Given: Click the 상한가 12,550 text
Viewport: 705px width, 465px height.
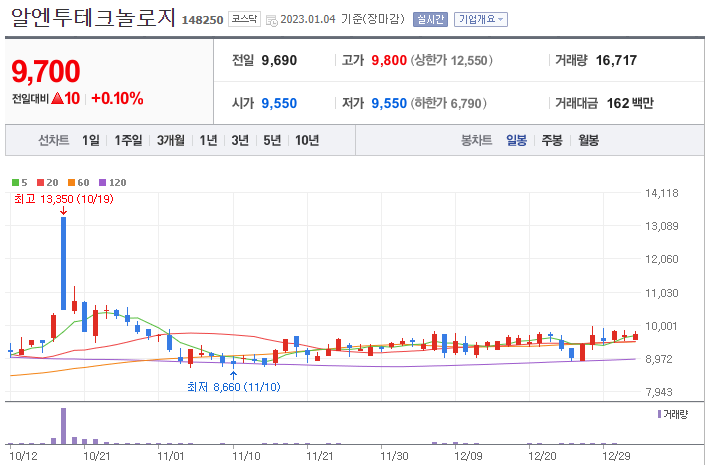Looking at the screenshot, I should pyautogui.click(x=451, y=60).
